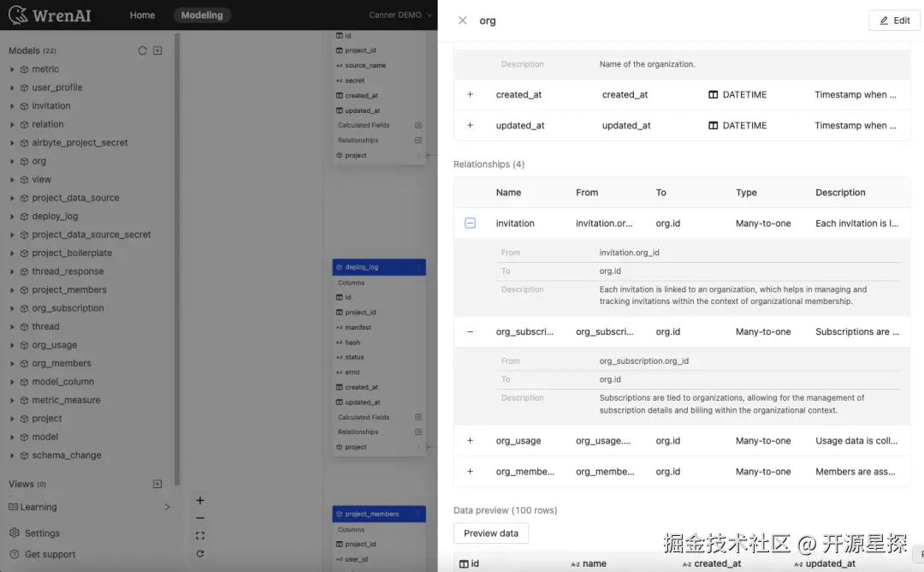Image resolution: width=924 pixels, height=572 pixels.
Task: Click the WrenAI logo
Action: pyautogui.click(x=50, y=15)
